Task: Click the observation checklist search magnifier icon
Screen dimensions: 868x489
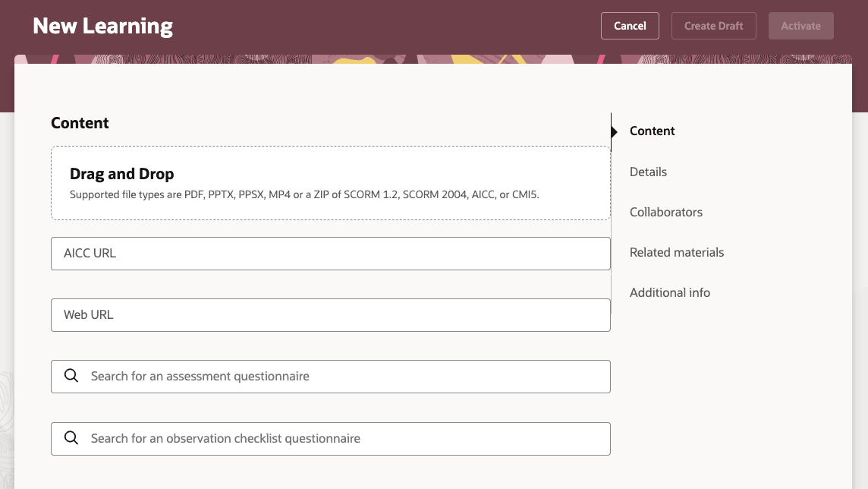Action: [71, 438]
